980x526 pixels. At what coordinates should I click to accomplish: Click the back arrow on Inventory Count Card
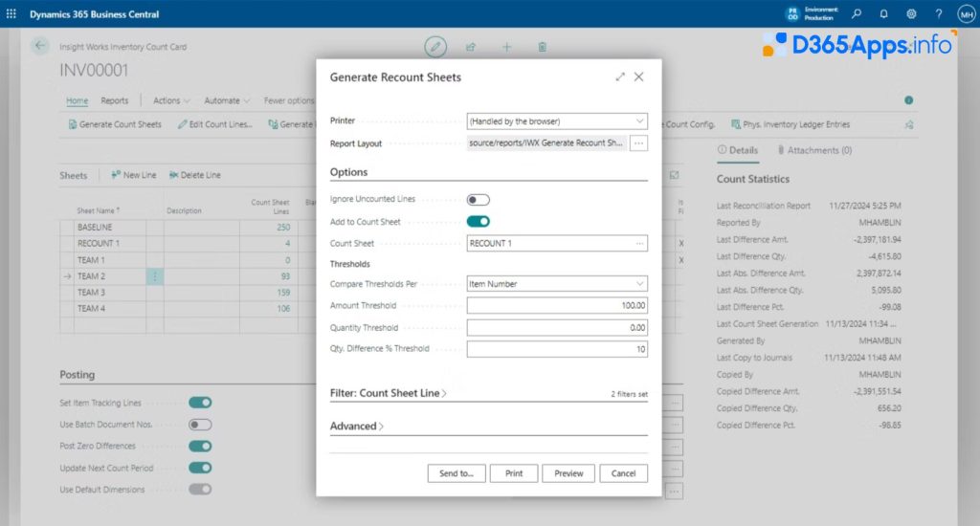40,46
